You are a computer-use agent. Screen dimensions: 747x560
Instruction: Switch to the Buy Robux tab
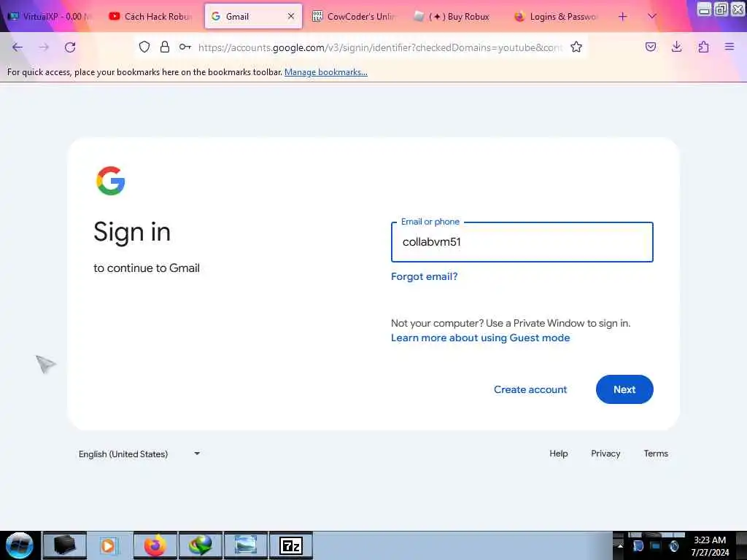pyautogui.click(x=455, y=16)
